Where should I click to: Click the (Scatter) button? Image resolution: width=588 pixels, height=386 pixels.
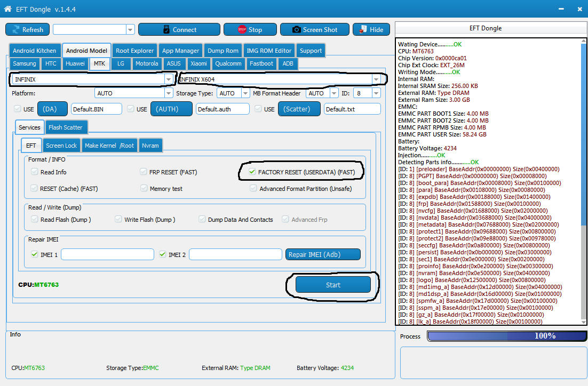(x=299, y=109)
